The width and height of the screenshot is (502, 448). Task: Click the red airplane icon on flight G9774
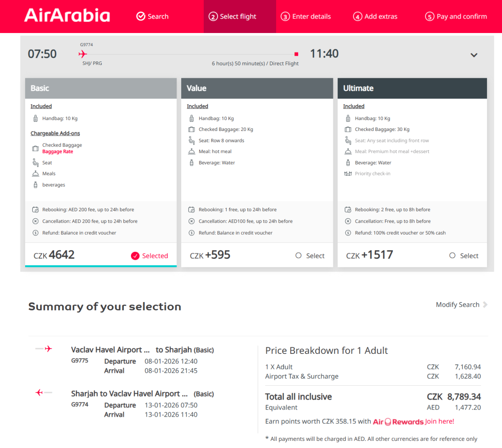coord(83,54)
